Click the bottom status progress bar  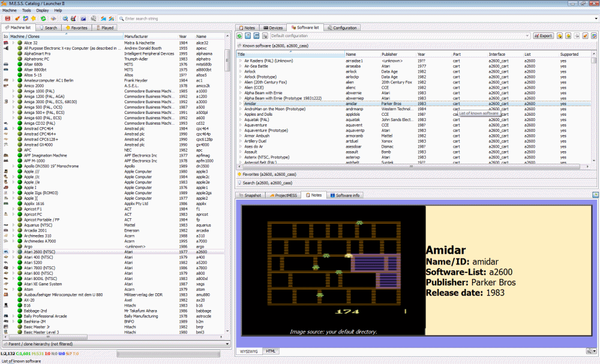pyautogui.click(x=169, y=354)
